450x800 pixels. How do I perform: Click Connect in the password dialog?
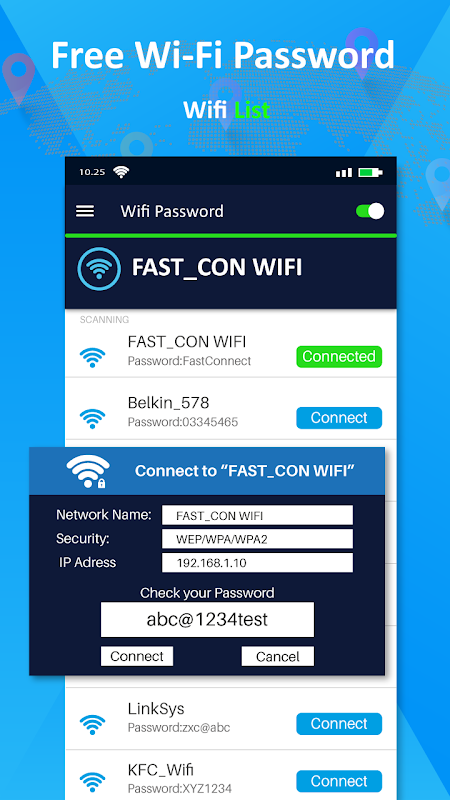[x=137, y=656]
